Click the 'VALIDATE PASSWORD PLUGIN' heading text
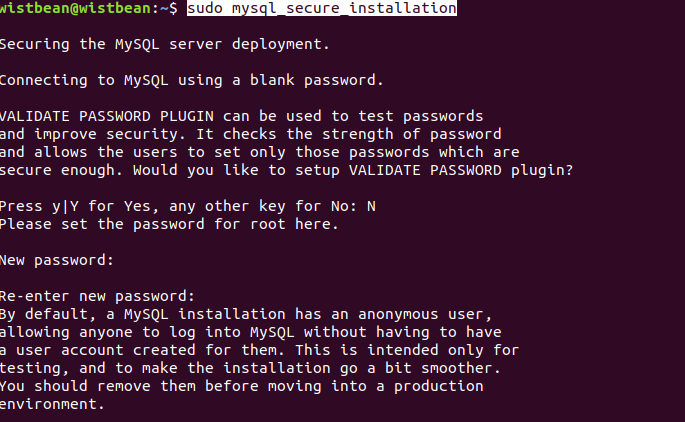 tap(107, 116)
